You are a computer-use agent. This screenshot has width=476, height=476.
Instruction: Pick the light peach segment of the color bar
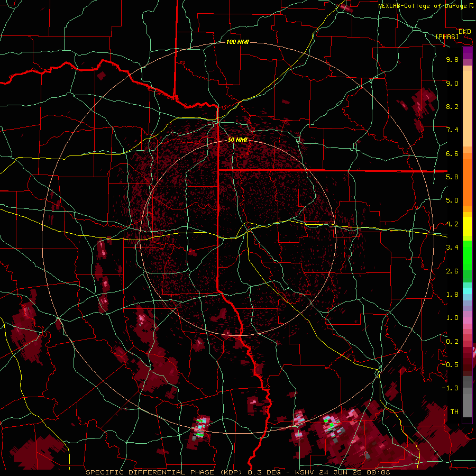point(467,108)
